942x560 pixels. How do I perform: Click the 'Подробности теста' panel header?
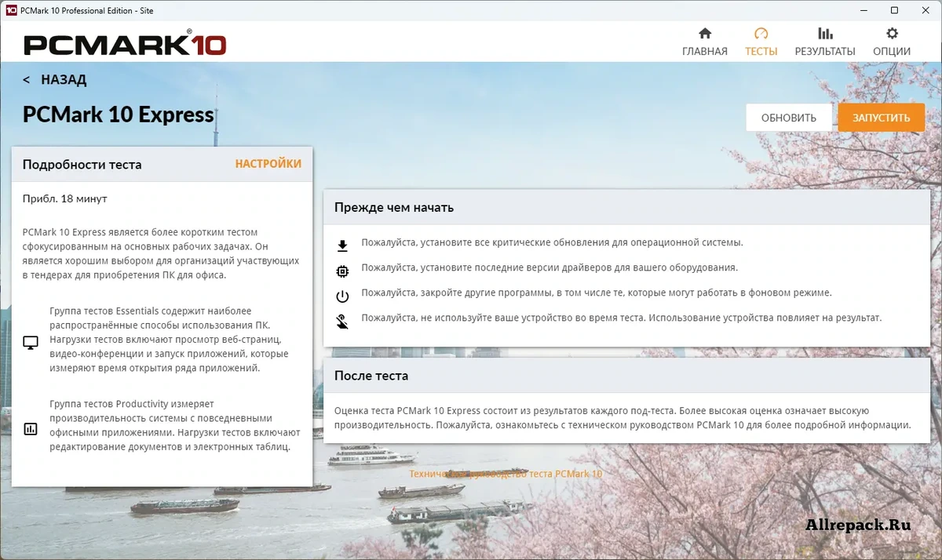[162, 165]
